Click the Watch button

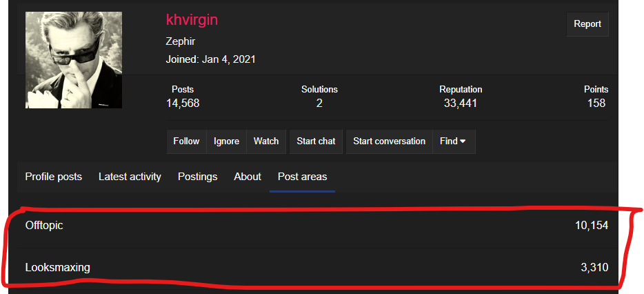click(x=266, y=141)
